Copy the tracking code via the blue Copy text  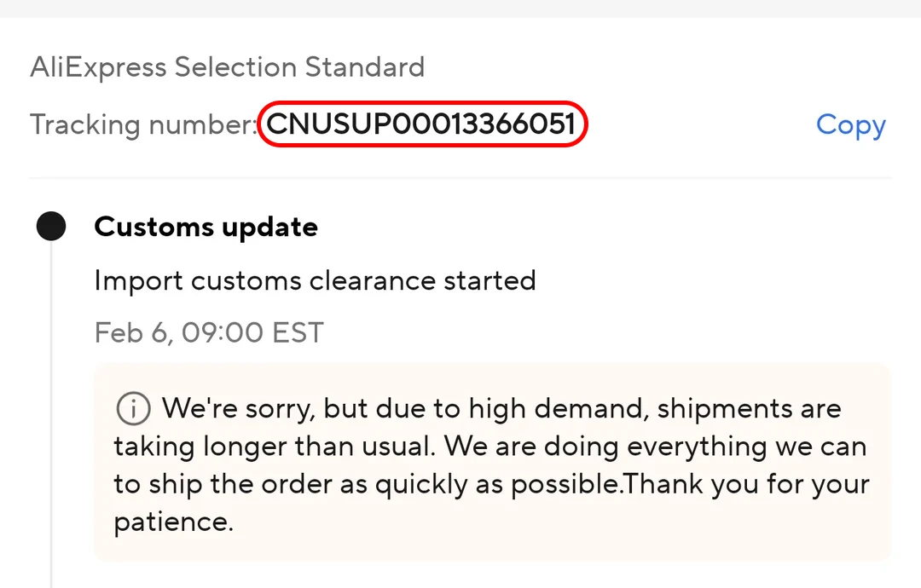[x=850, y=124]
